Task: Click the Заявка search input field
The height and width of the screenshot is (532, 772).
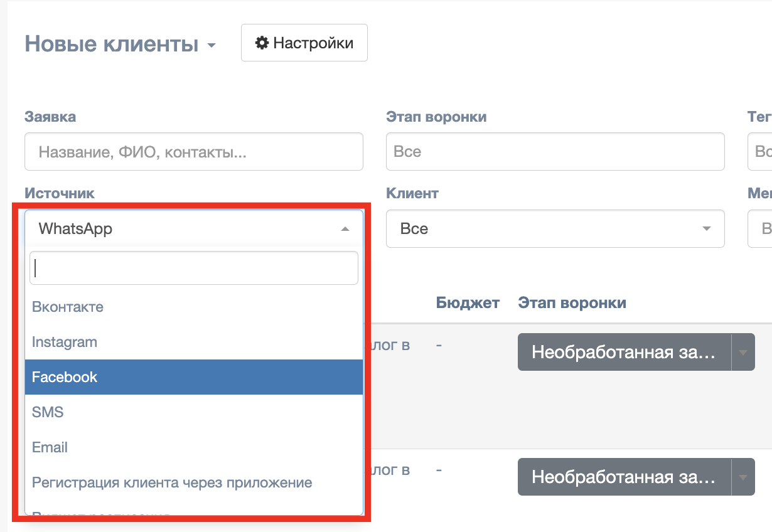Action: pyautogui.click(x=194, y=151)
